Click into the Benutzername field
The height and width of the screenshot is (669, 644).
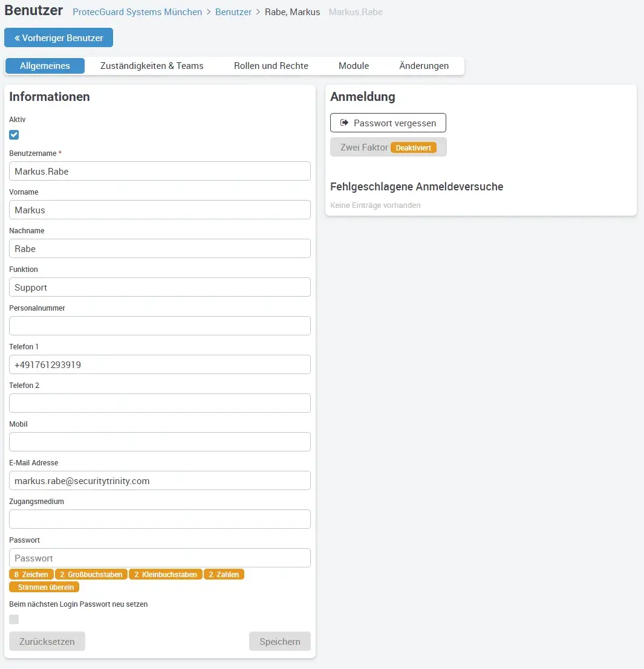160,171
